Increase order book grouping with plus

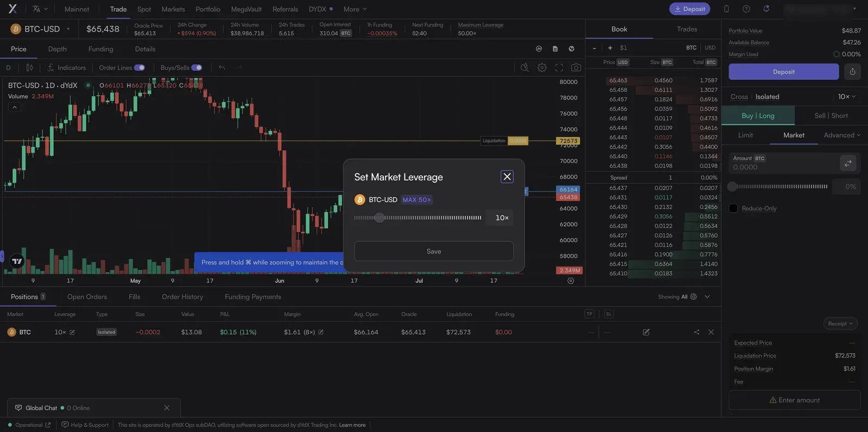tap(610, 48)
